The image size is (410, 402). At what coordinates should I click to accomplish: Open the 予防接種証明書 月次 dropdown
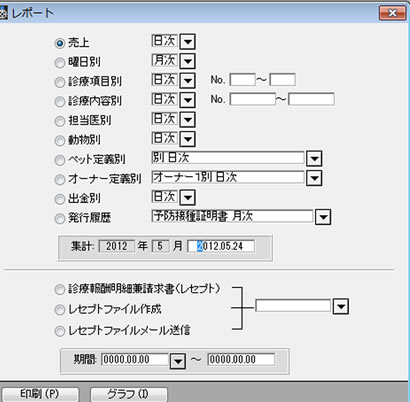point(323,217)
